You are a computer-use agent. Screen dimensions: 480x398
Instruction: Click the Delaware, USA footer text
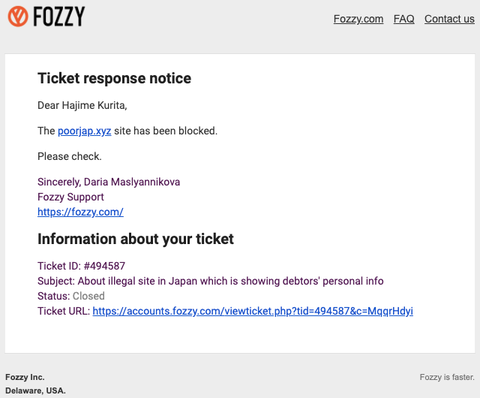coord(35,391)
